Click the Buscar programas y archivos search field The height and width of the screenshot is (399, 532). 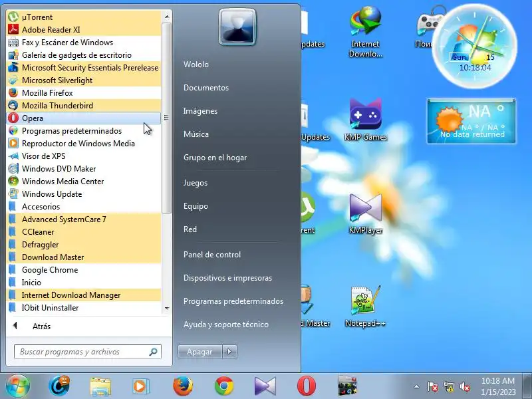(x=88, y=352)
